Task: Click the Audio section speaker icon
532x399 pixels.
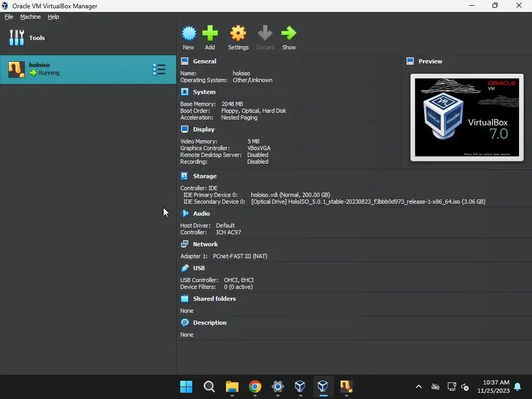Action: [x=184, y=214]
